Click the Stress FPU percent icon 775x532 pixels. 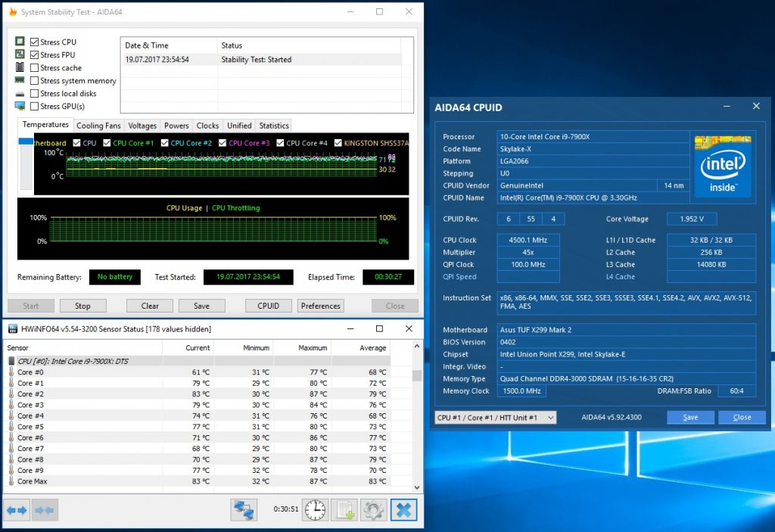20,54
